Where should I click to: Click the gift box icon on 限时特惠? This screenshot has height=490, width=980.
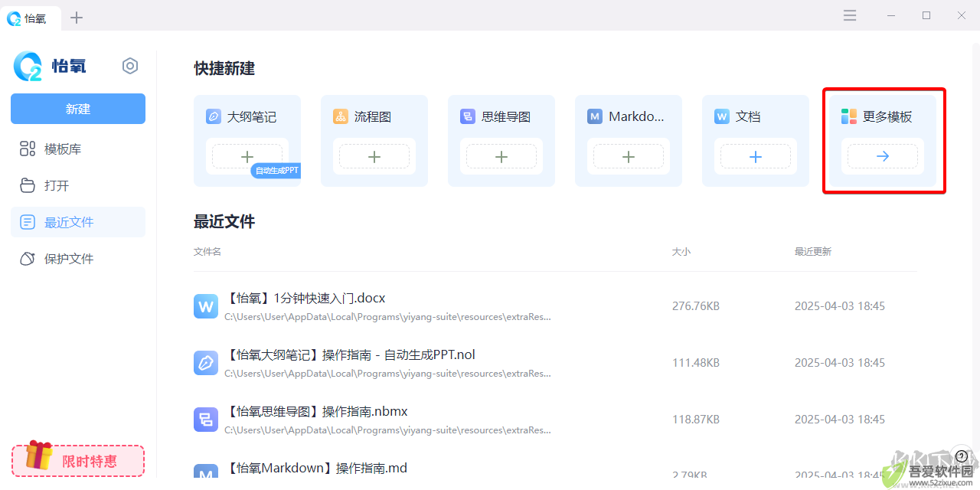click(39, 455)
